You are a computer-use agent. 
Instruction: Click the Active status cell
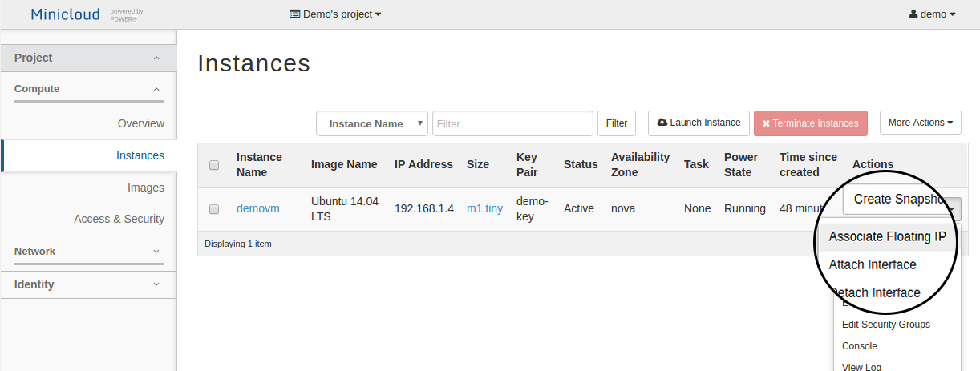(579, 208)
